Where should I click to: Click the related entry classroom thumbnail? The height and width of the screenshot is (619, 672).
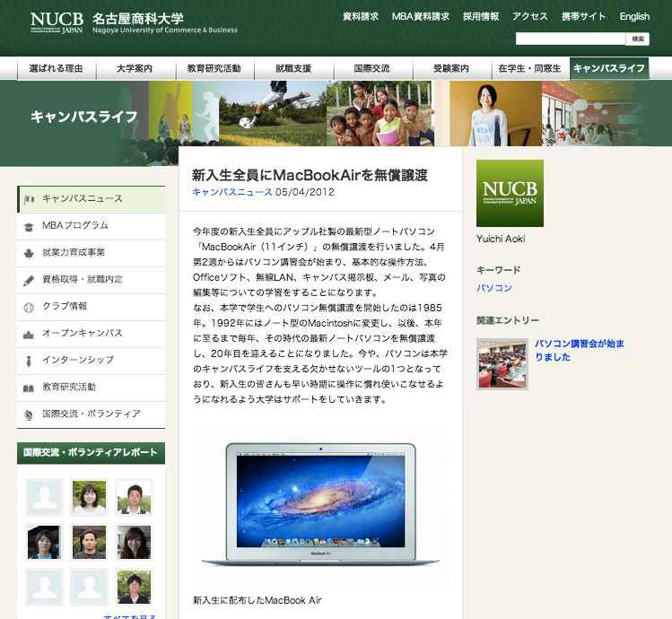[x=502, y=364]
